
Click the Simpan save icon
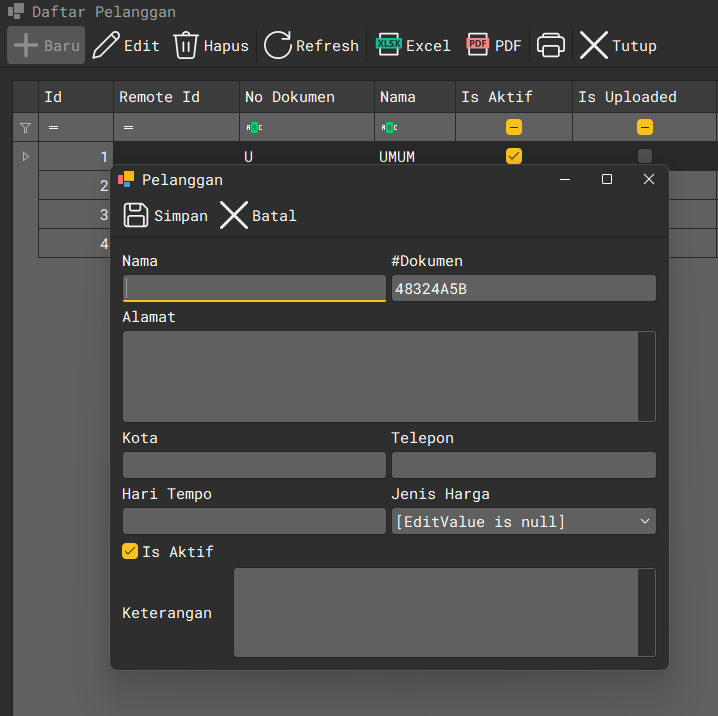coord(136,215)
